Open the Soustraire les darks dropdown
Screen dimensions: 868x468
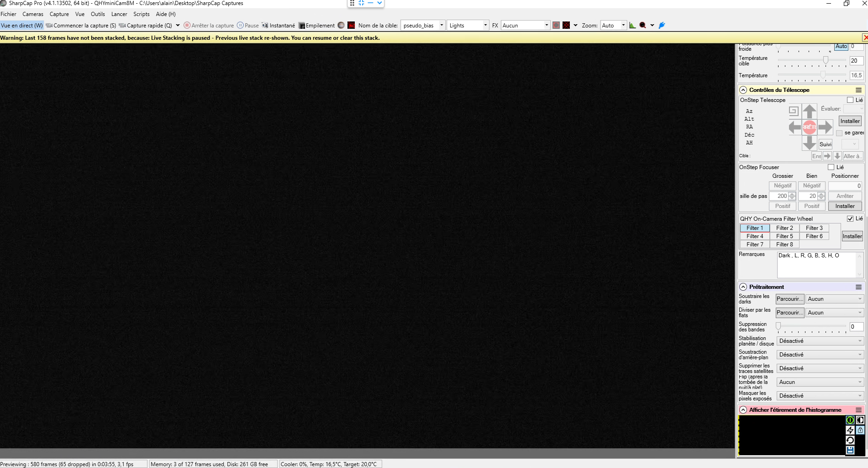[834, 299]
